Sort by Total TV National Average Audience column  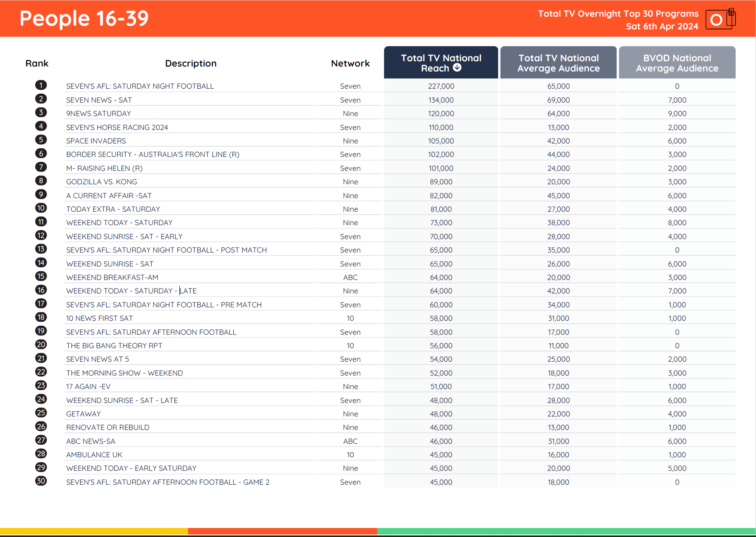click(558, 62)
